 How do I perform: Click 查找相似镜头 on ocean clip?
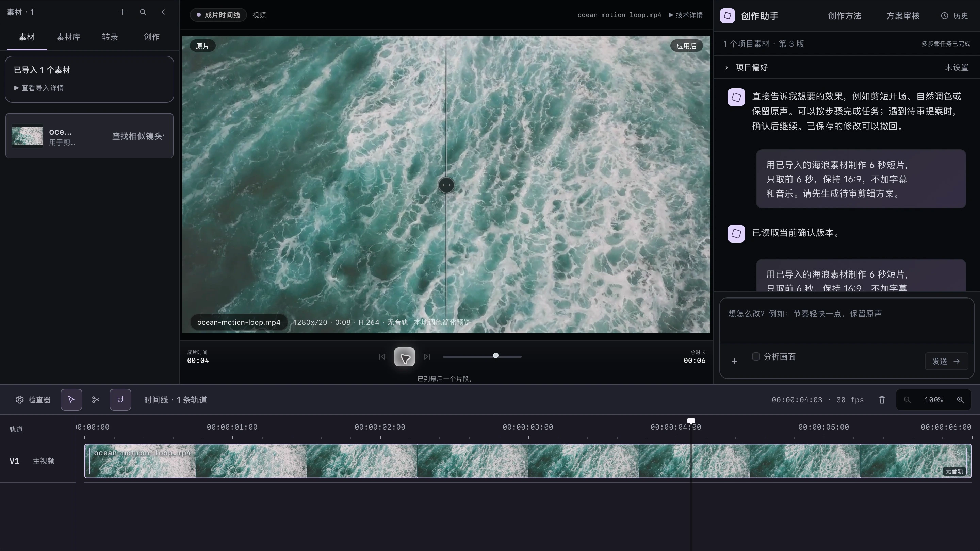[138, 136]
